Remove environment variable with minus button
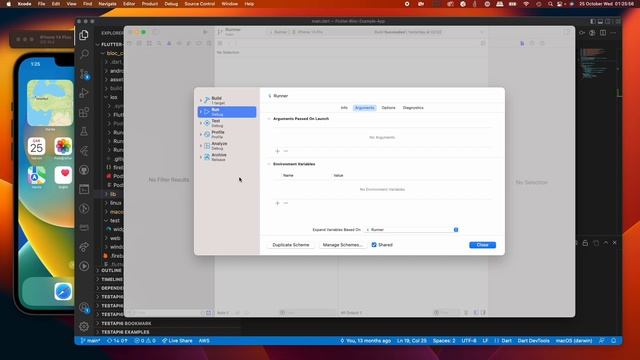 [286, 203]
